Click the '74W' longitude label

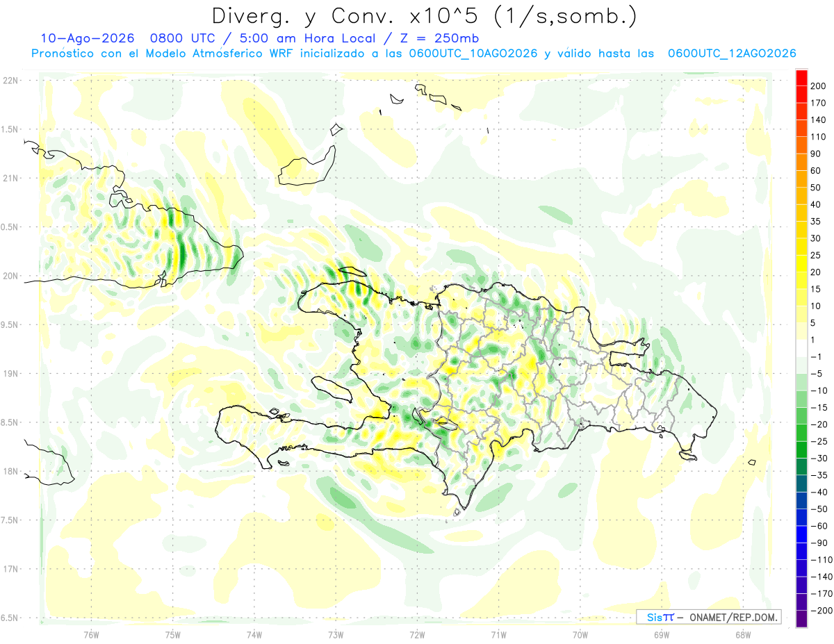(254, 634)
